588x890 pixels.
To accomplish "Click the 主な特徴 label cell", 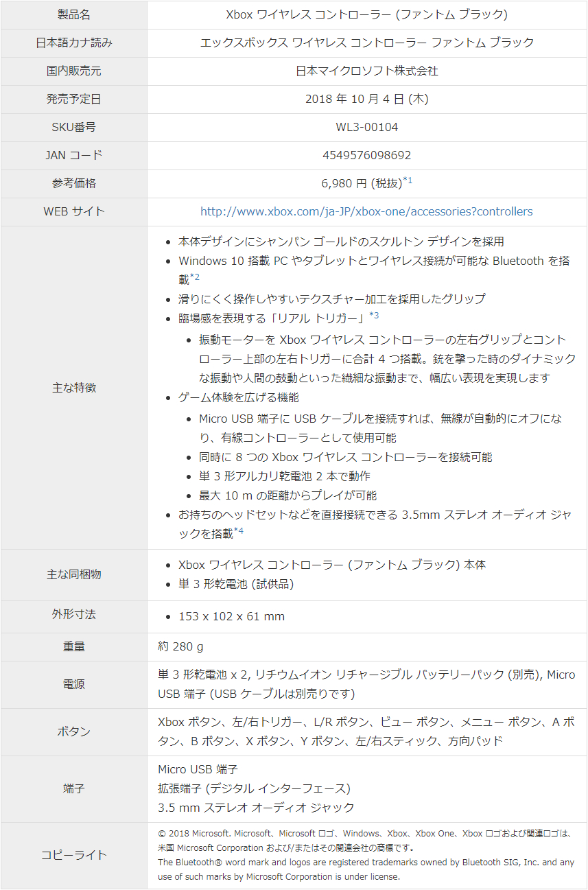I will (73, 388).
